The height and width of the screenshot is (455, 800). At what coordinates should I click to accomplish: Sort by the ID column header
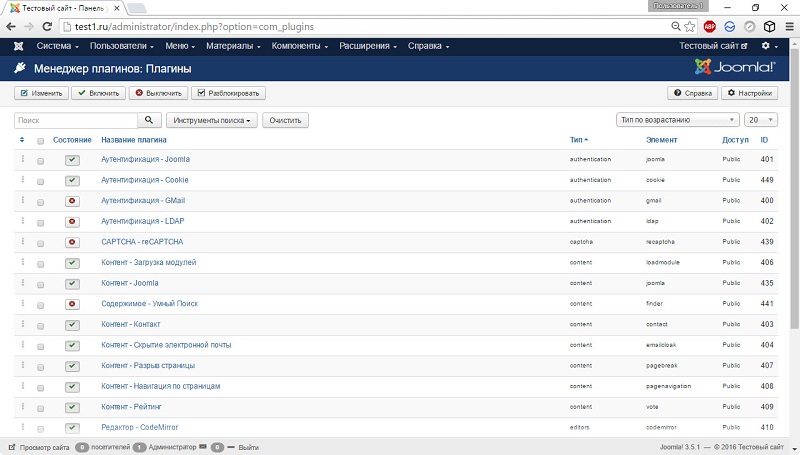pyautogui.click(x=764, y=140)
